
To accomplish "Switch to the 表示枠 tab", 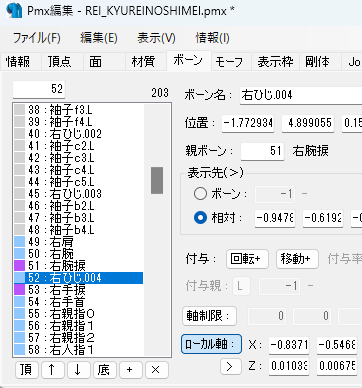I will pyautogui.click(x=275, y=62).
